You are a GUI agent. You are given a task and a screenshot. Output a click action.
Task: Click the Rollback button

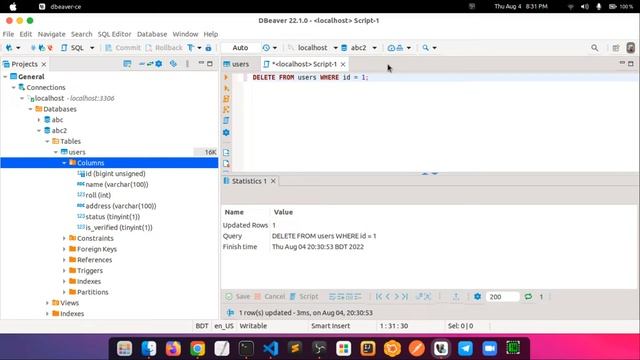click(x=164, y=48)
